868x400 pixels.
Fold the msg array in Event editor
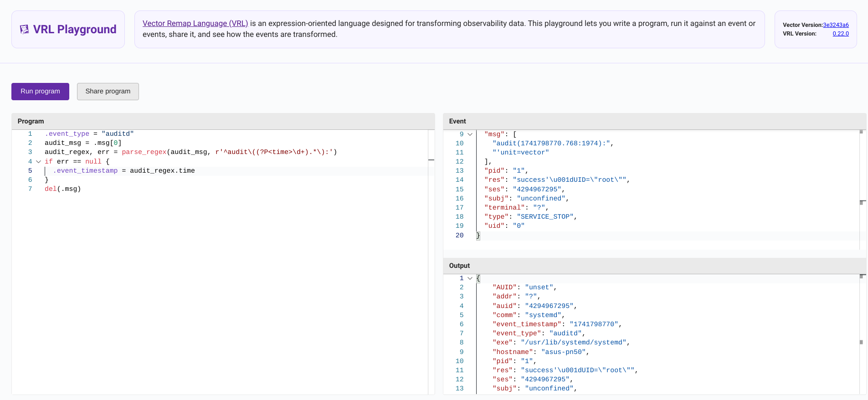click(470, 134)
